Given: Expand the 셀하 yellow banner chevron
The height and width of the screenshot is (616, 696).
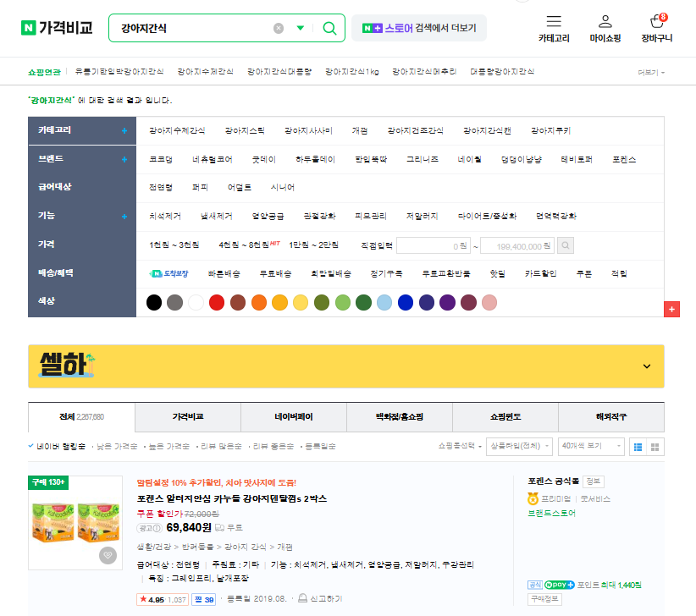Looking at the screenshot, I should [647, 366].
